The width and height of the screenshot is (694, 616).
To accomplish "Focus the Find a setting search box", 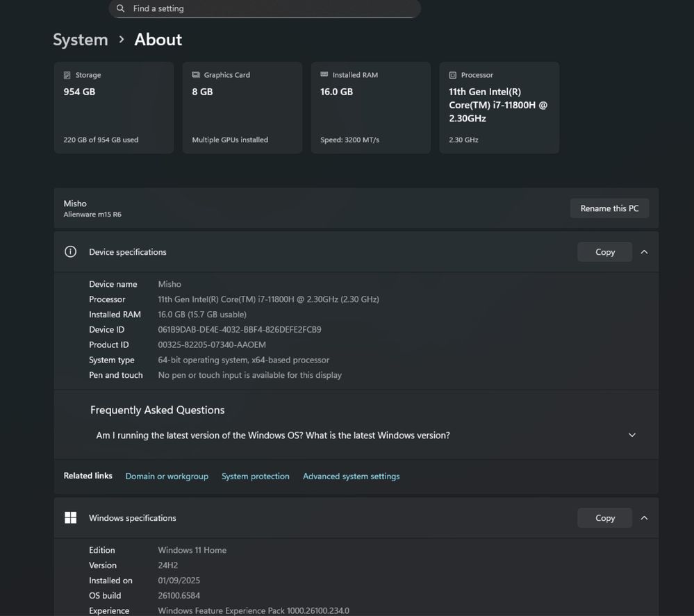I will [x=265, y=8].
